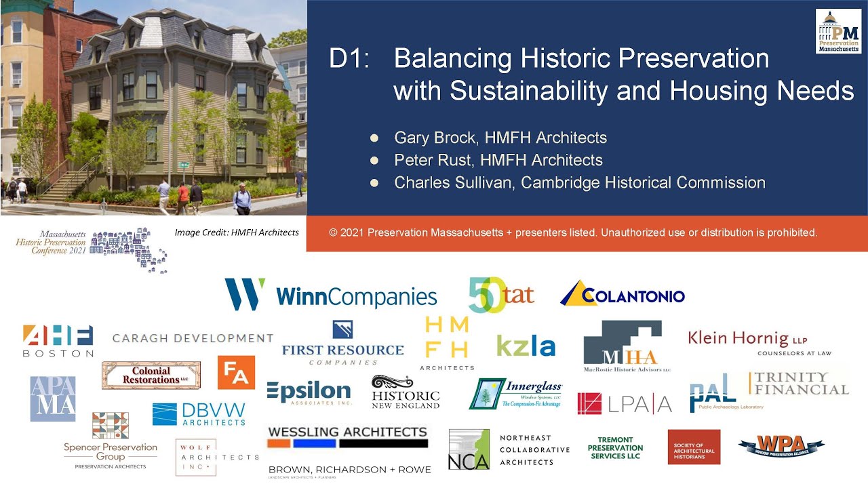Screen dimensions: 868x488
Task: Click the DBVW Architects logo
Action: point(199,414)
